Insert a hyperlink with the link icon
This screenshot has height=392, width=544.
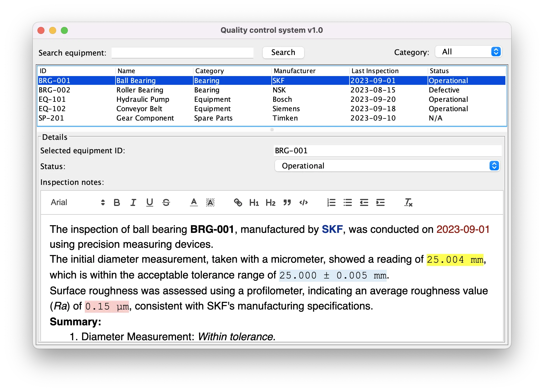tap(238, 202)
